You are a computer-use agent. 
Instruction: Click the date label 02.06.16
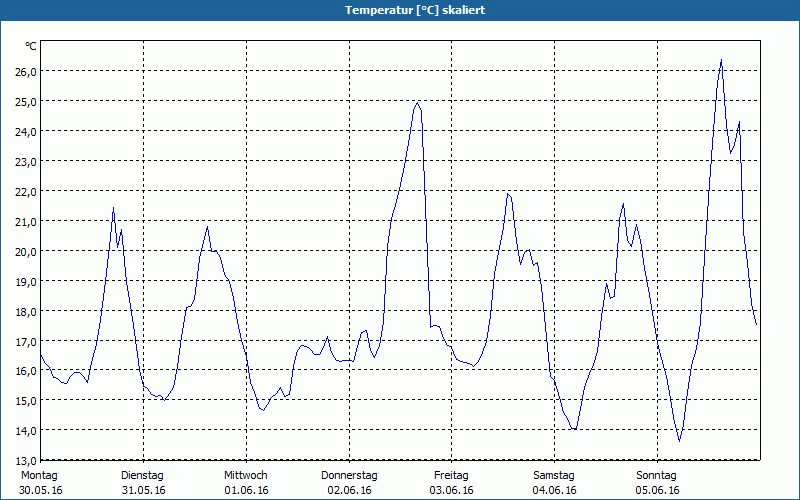pyautogui.click(x=349, y=490)
